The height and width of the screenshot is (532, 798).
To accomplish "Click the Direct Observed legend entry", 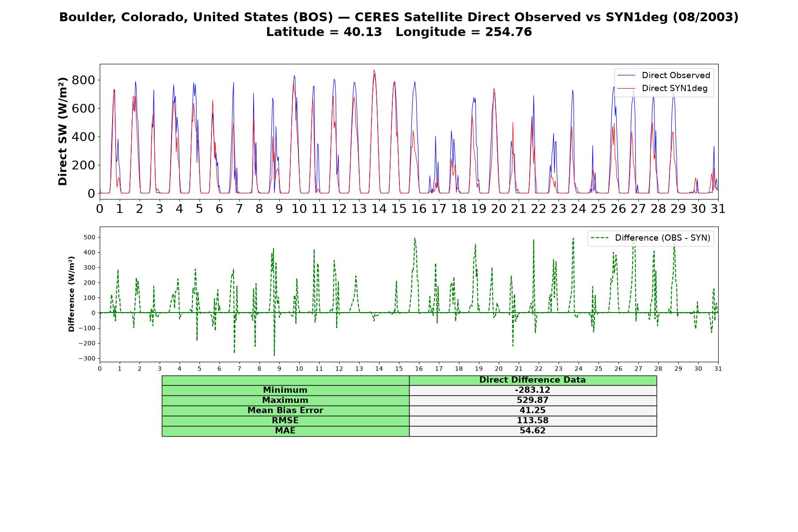I will tap(664, 75).
